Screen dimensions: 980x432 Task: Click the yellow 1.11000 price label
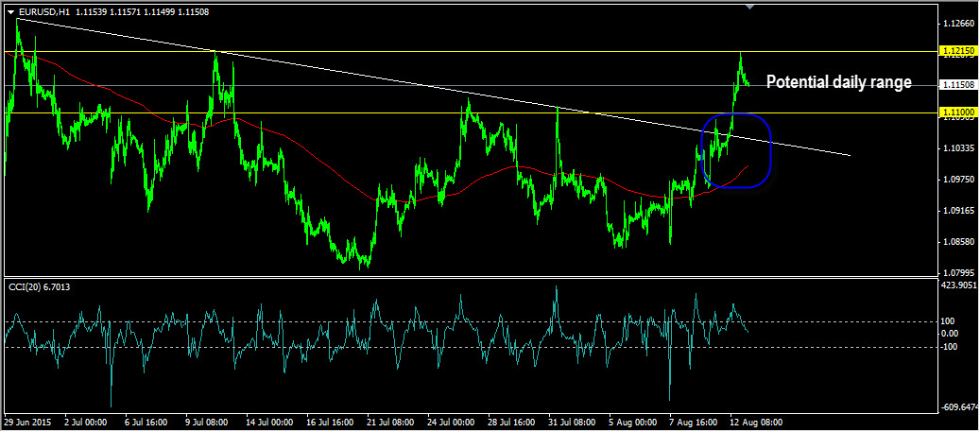[x=957, y=112]
